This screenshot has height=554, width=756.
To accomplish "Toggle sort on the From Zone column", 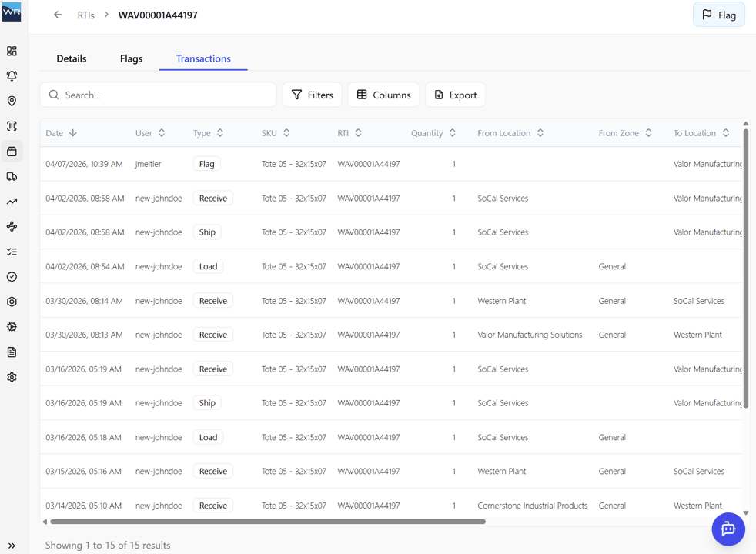I will coord(650,132).
